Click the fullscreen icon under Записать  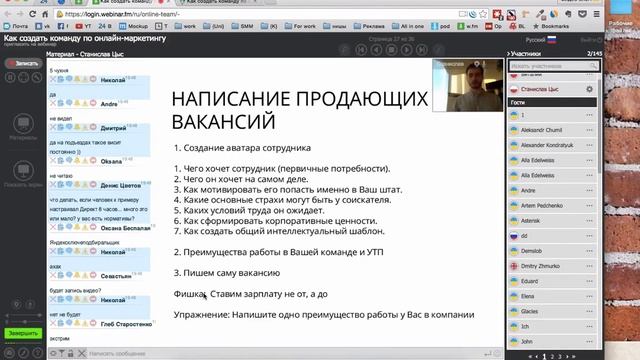pyautogui.click(x=23, y=78)
